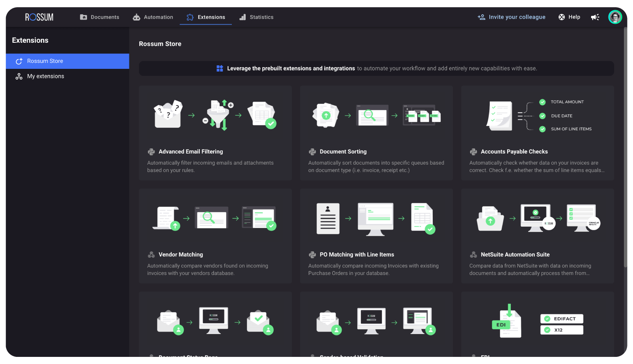This screenshot has height=364, width=633.
Task: Click the folder icon beside Documents
Action: (83, 17)
